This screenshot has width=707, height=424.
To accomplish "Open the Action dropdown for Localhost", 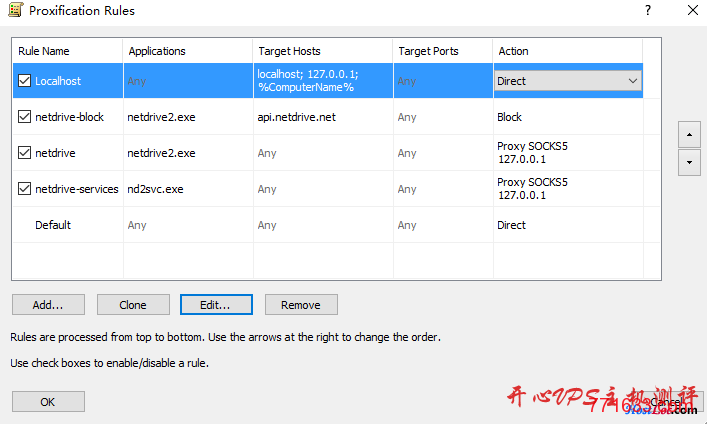I will point(632,81).
